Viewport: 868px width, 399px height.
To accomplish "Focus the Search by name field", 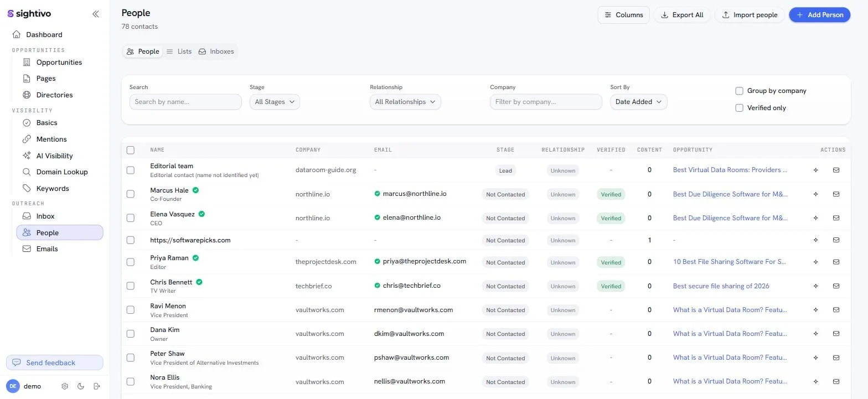I will pos(185,102).
